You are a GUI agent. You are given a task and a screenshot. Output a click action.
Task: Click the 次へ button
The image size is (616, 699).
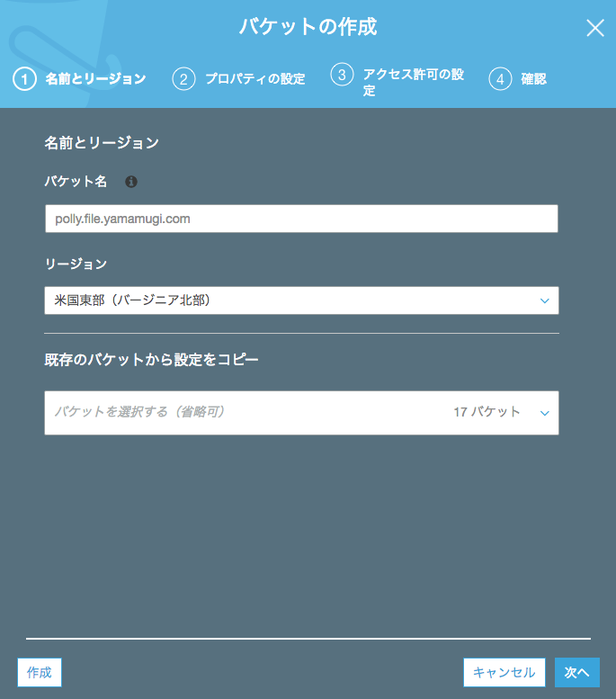click(576, 672)
